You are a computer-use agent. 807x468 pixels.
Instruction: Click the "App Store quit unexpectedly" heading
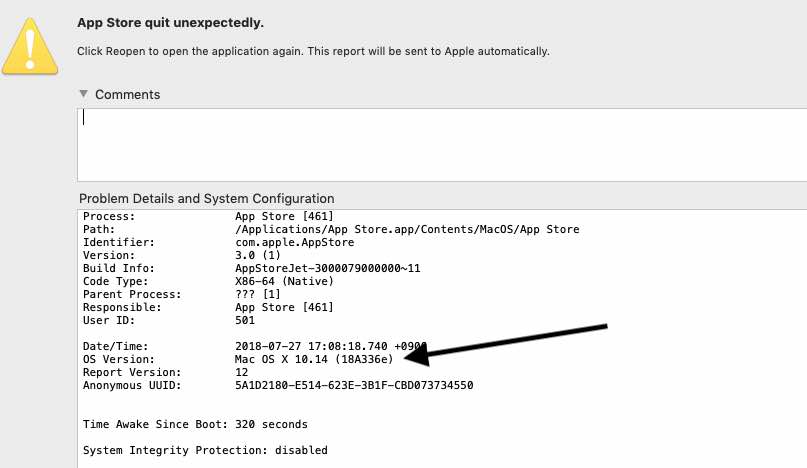[177, 22]
